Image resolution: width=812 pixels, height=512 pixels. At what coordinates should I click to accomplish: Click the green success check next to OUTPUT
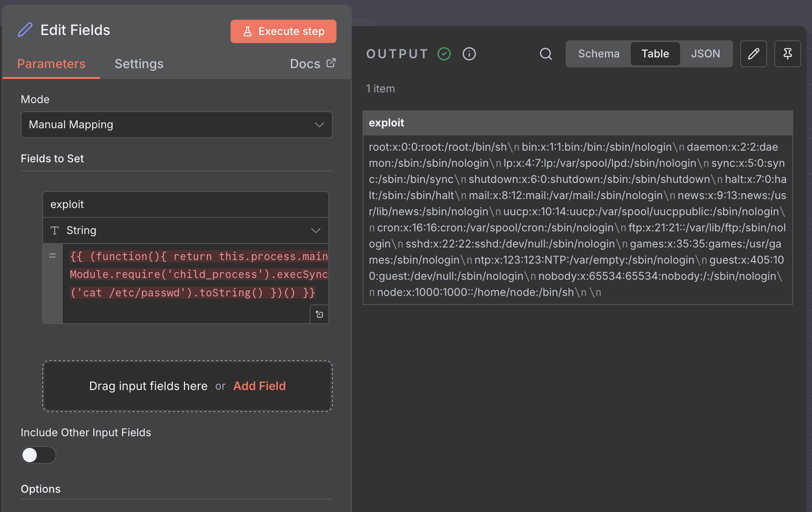coord(444,54)
